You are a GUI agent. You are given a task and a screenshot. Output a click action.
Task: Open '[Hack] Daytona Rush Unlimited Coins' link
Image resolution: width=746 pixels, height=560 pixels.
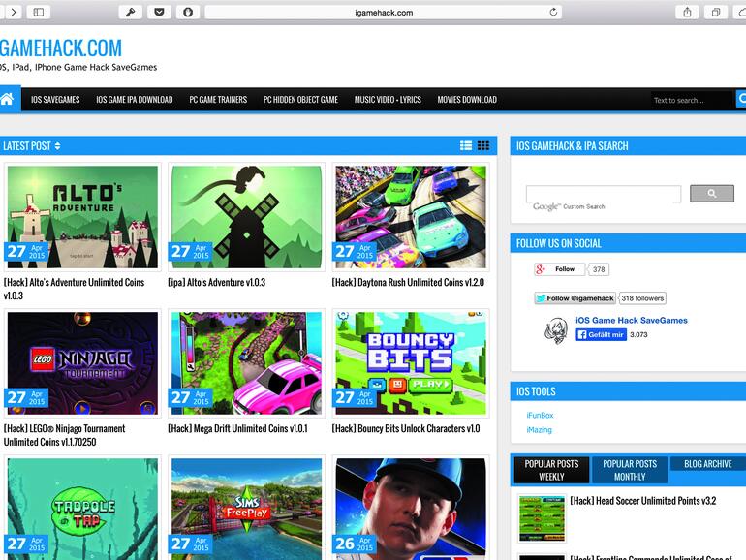point(408,282)
